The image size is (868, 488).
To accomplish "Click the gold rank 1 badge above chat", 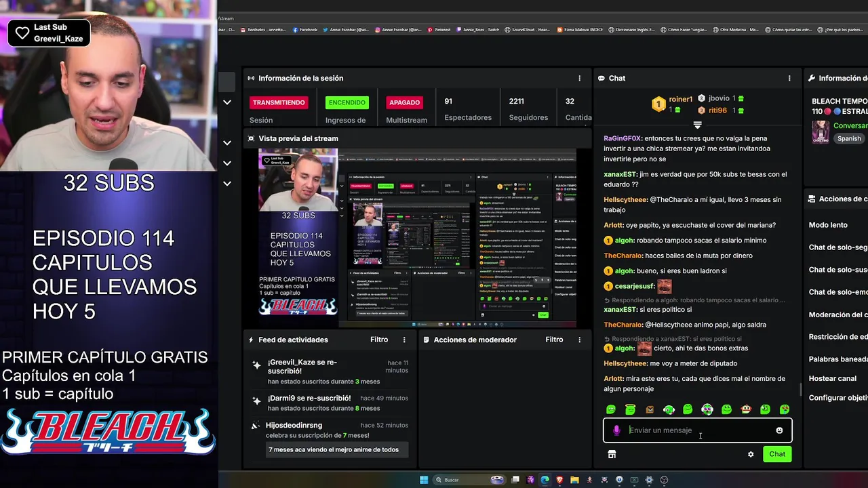I will click(658, 104).
